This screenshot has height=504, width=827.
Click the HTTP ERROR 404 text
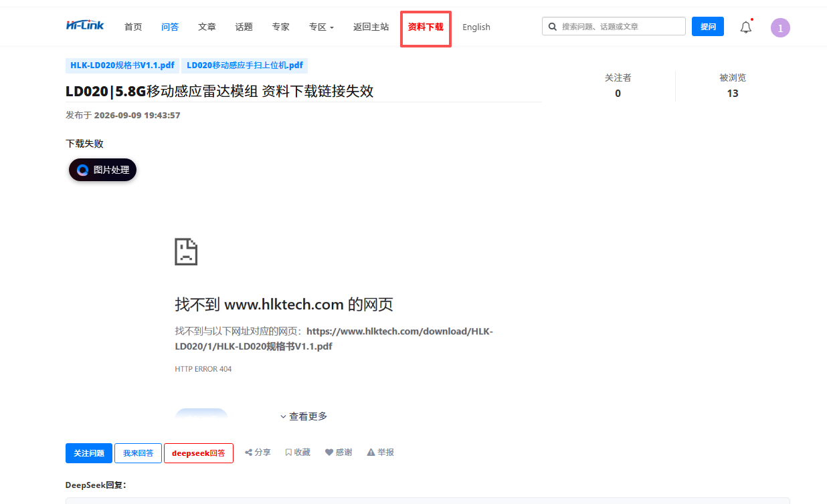(x=203, y=369)
